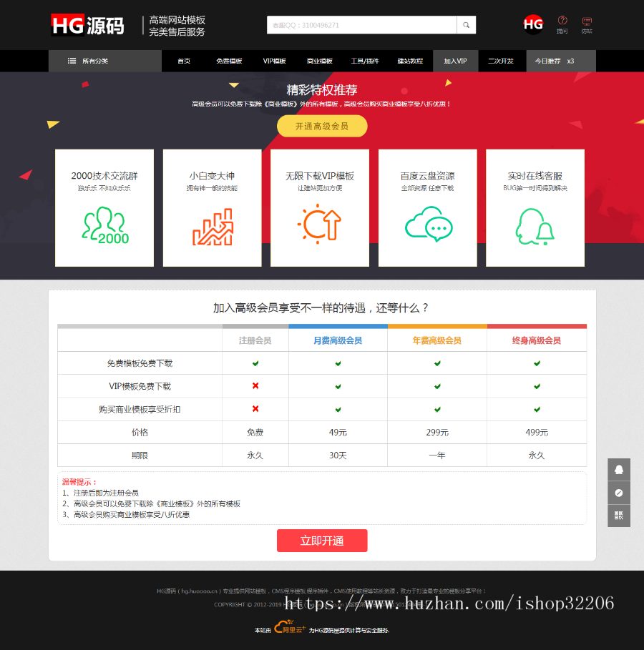Click the cloud chat icon under 百度云盘资源
This screenshot has width=644, height=650.
pyautogui.click(x=427, y=224)
